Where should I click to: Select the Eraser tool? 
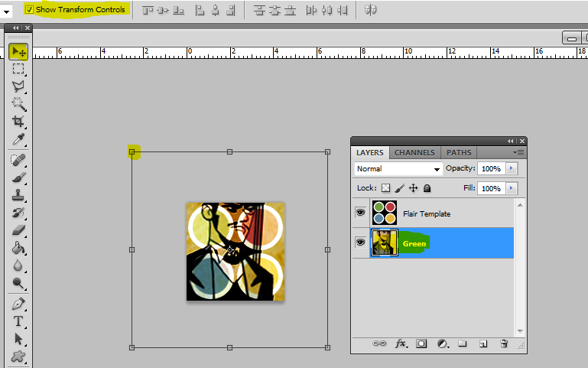click(x=18, y=230)
